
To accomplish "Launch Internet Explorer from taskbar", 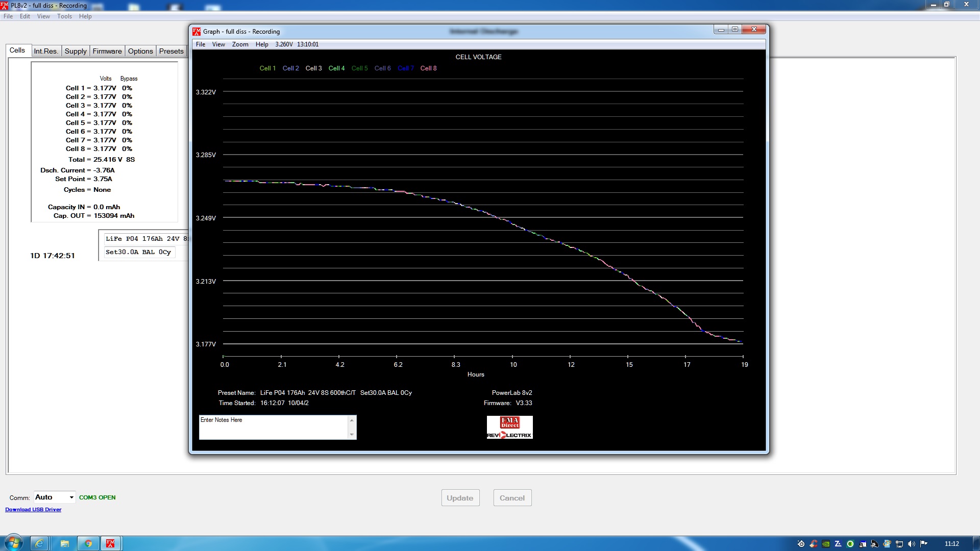I will tap(39, 543).
